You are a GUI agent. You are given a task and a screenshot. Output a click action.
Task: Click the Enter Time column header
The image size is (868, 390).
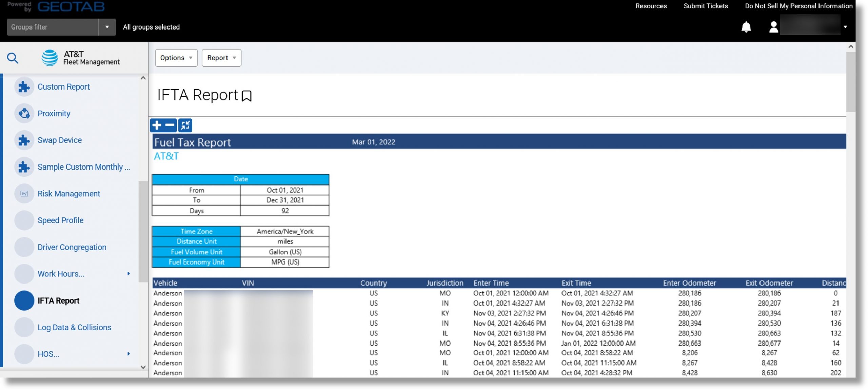coord(491,283)
